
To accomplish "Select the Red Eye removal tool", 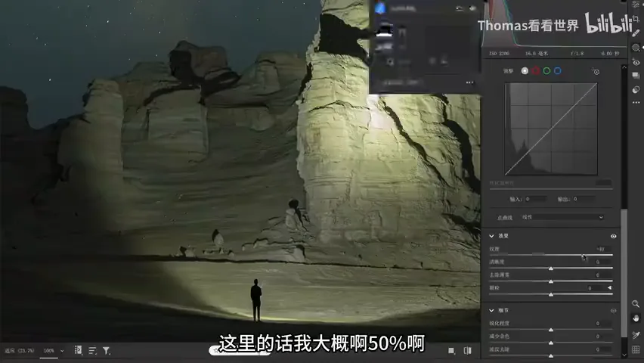I will 636,62.
